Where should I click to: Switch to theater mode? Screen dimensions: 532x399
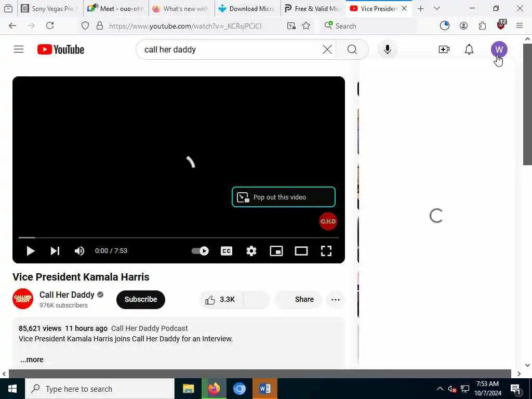point(301,251)
